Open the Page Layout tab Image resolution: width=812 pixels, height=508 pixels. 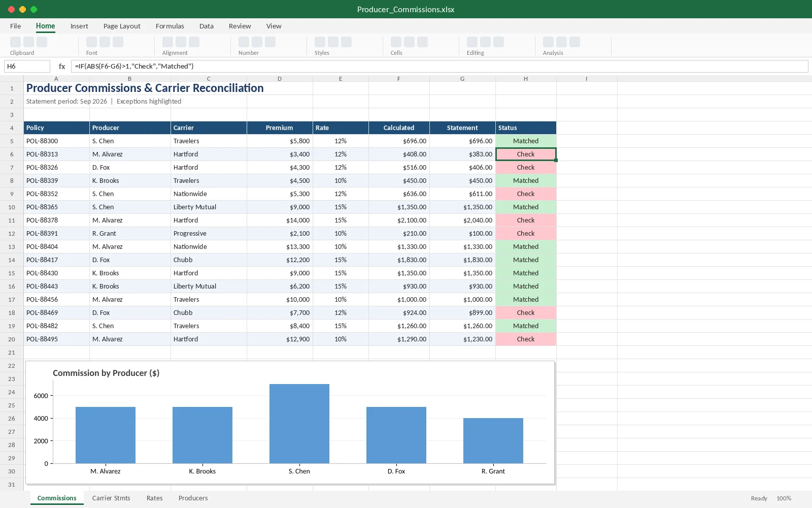122,26
